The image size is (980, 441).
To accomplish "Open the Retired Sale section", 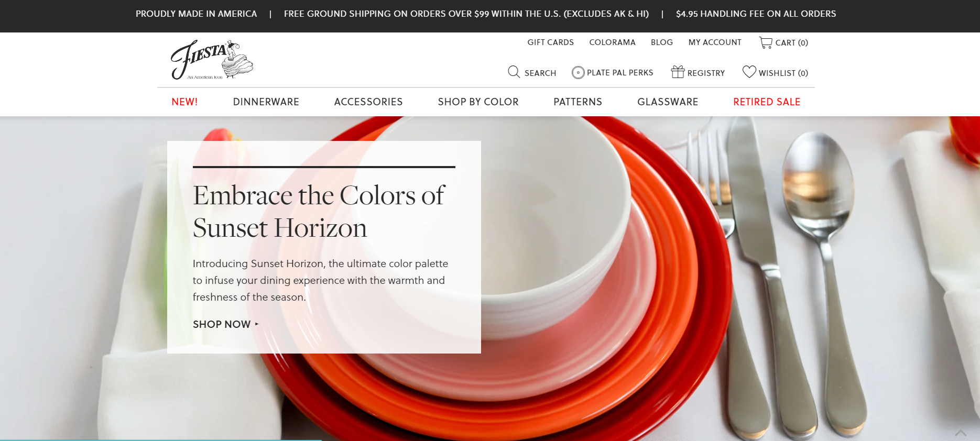I will [x=767, y=102].
